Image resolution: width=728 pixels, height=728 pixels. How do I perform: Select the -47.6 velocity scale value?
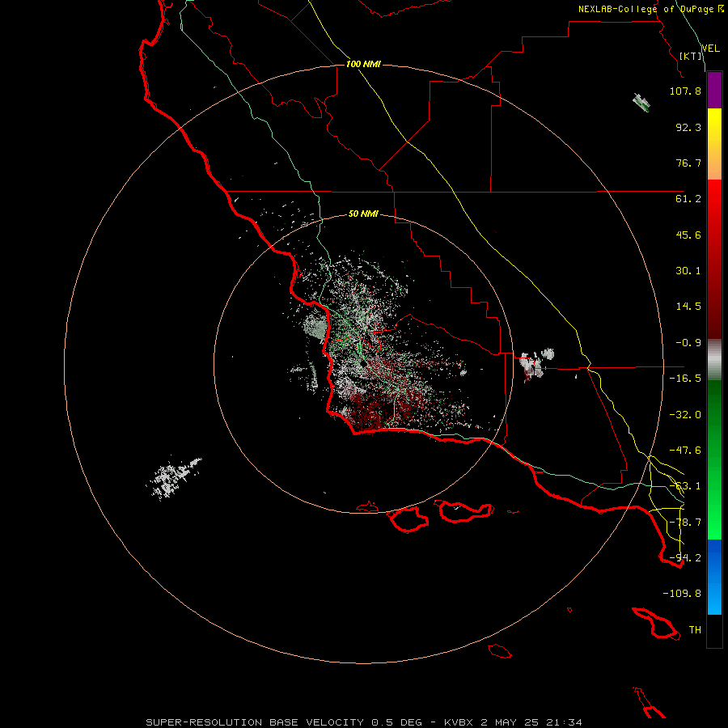685,451
